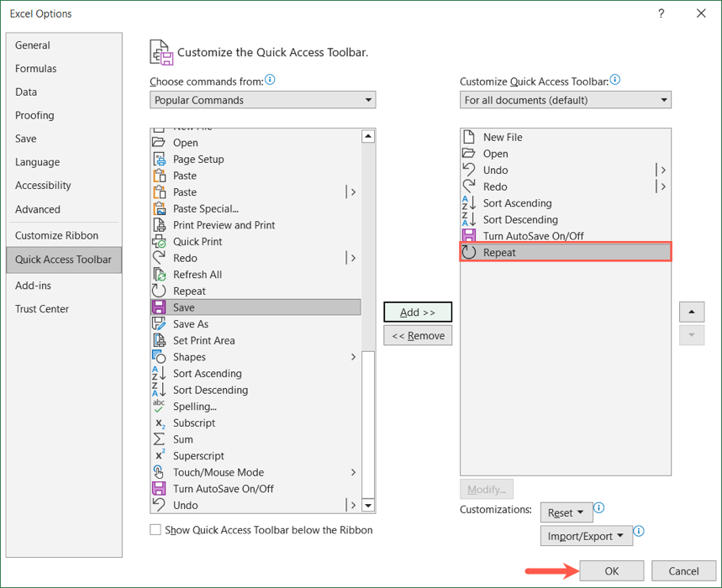Click the Spelling icon in commands list

tap(160, 407)
